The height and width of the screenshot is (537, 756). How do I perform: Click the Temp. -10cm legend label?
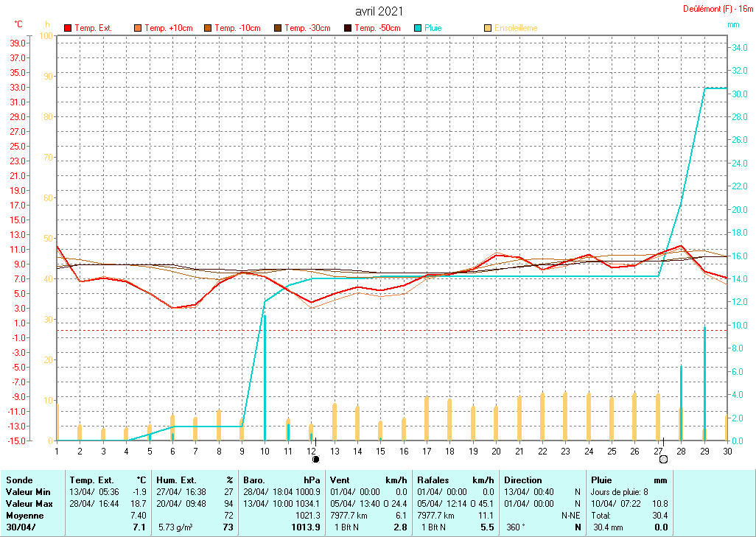click(237, 28)
